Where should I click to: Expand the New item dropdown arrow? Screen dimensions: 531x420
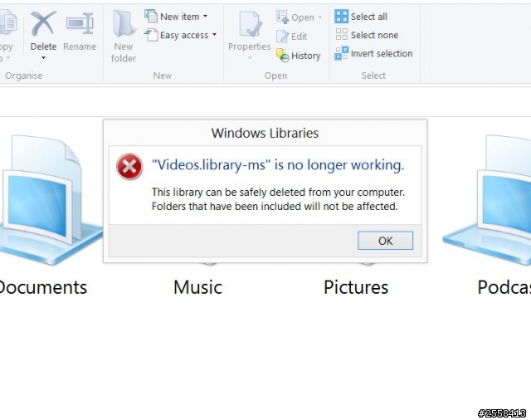(205, 17)
